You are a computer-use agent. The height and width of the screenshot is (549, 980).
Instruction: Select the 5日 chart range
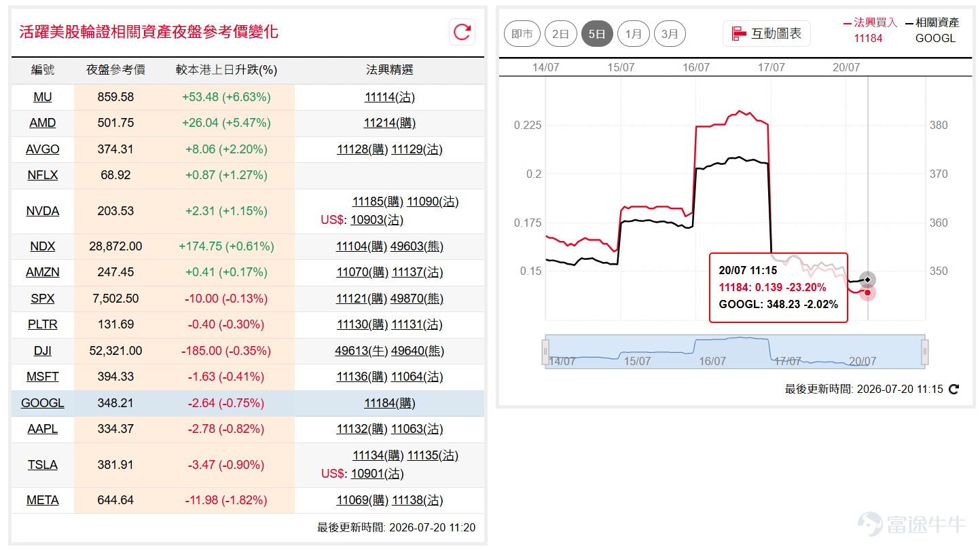pyautogui.click(x=597, y=33)
